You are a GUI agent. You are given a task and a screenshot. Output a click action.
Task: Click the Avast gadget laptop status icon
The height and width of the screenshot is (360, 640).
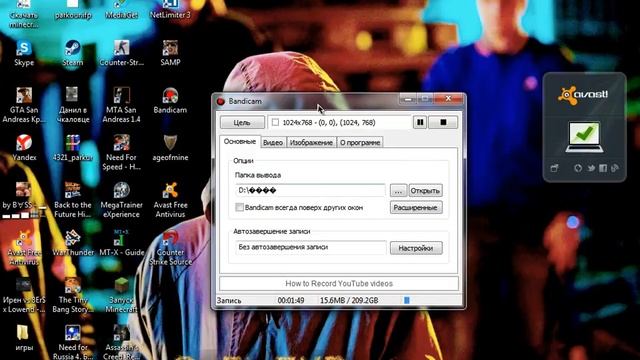584,137
